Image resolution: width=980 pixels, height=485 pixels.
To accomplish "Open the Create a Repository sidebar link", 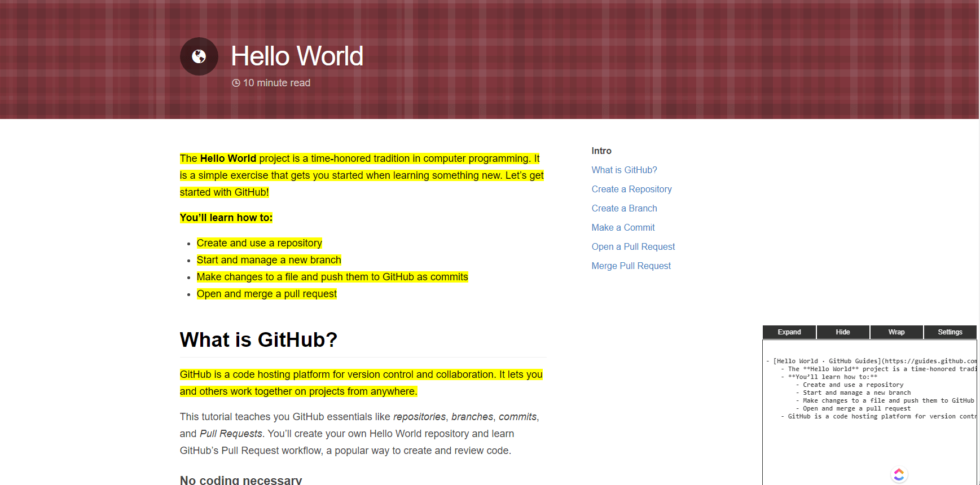I will pos(631,189).
